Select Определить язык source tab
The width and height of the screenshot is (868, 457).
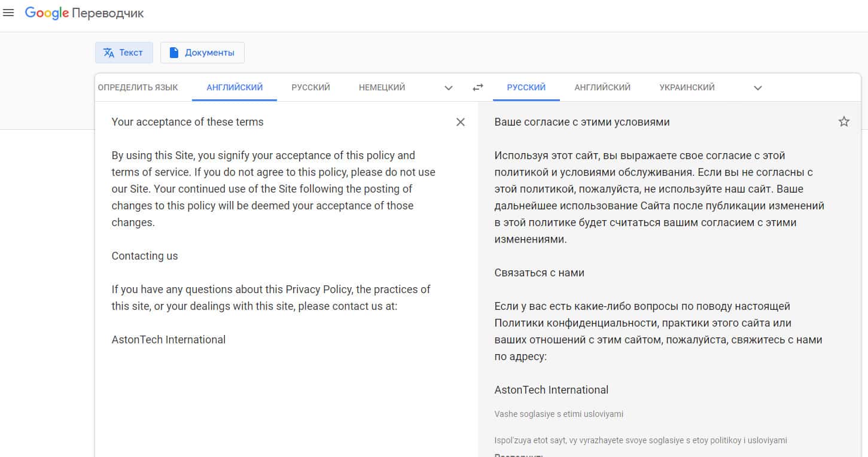click(138, 87)
